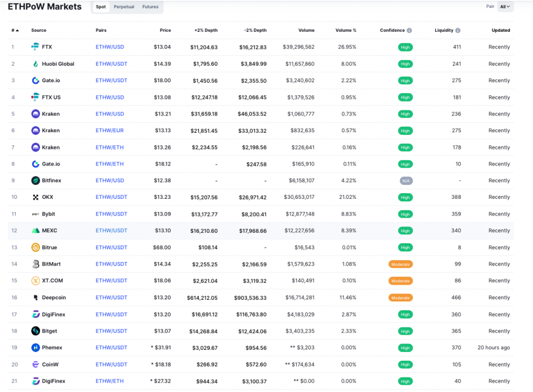
Task: Click the Bitrue logo icon
Action: (35, 247)
